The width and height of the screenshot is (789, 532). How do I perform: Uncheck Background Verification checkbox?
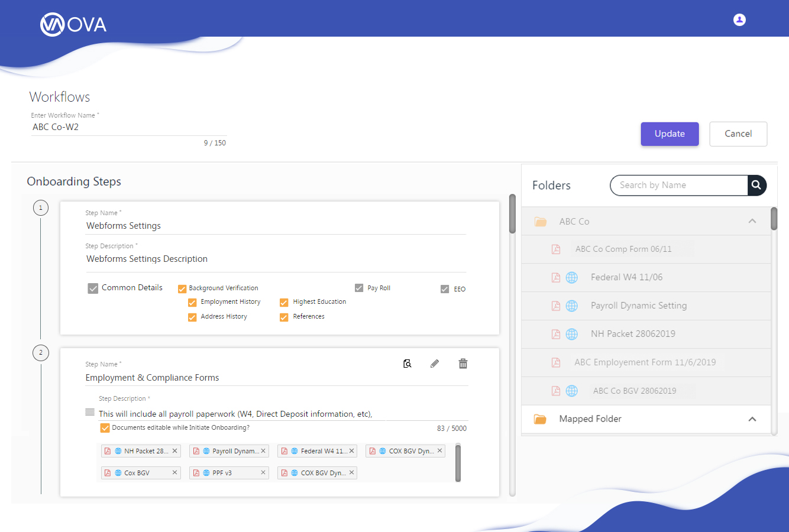182,288
